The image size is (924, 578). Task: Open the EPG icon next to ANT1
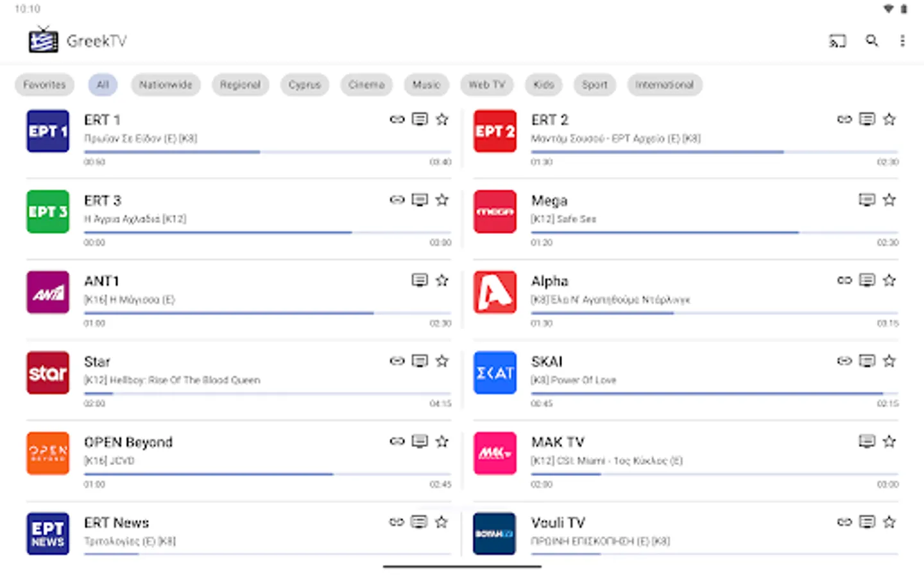[x=420, y=280]
